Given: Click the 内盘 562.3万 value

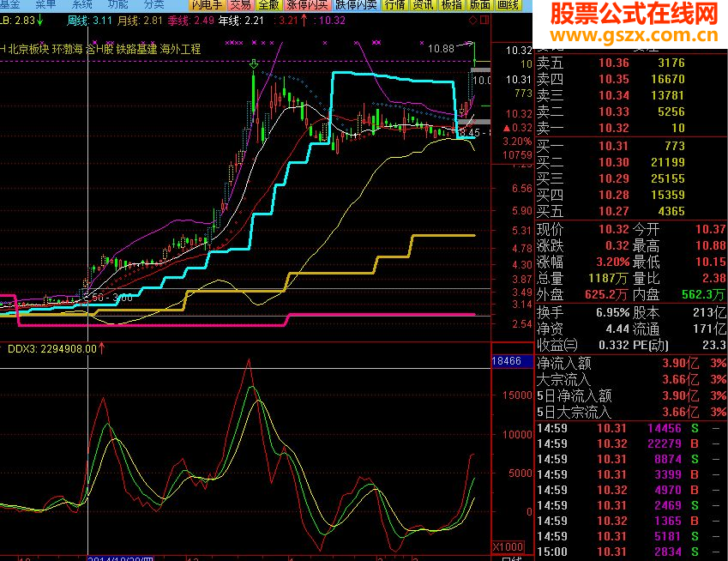Looking at the screenshot, I should pos(703,294).
